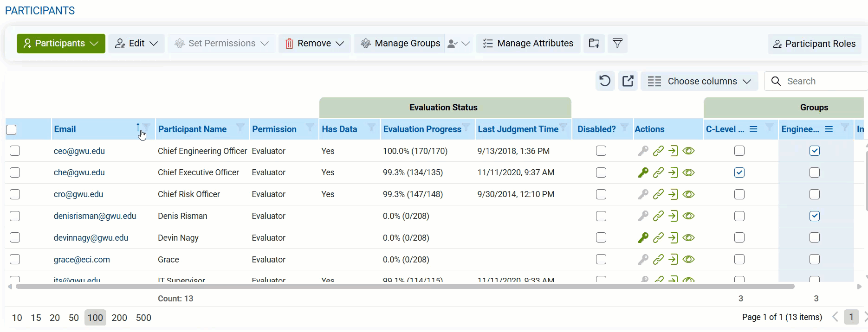Viewport: 868px width, 332px height.
Task: Open the Choose columns dropdown
Action: 700,81
